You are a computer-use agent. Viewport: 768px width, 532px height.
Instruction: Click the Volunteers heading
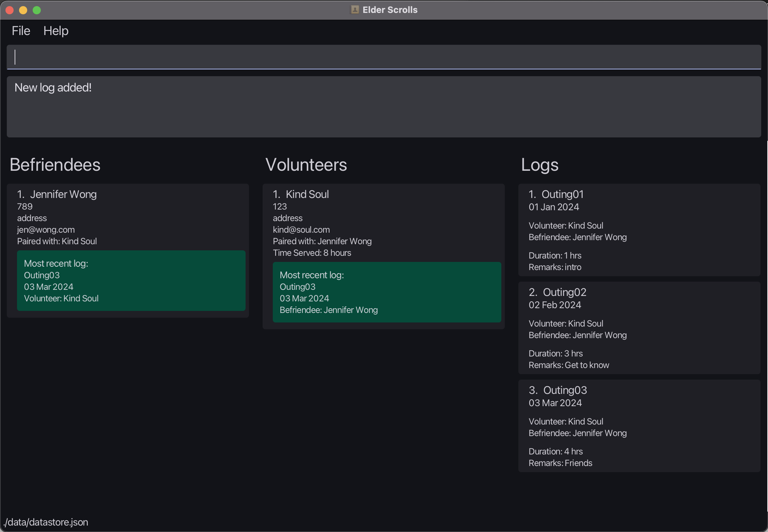coord(306,165)
